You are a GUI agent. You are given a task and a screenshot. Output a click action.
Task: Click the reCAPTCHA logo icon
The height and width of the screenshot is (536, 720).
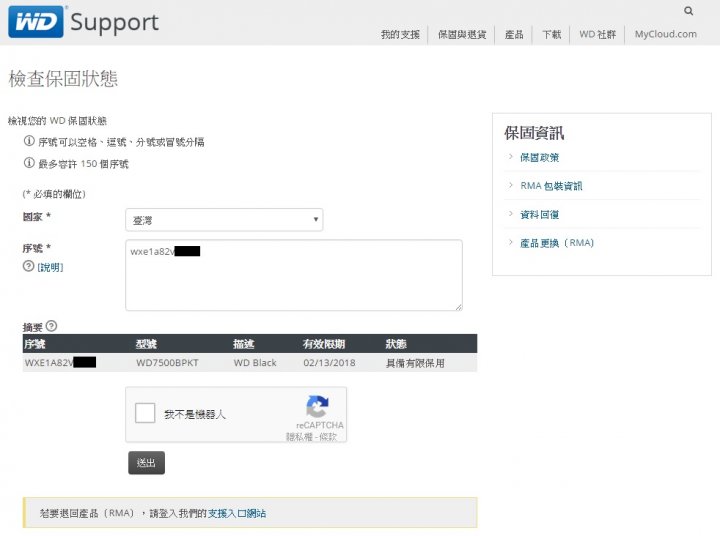click(x=317, y=406)
